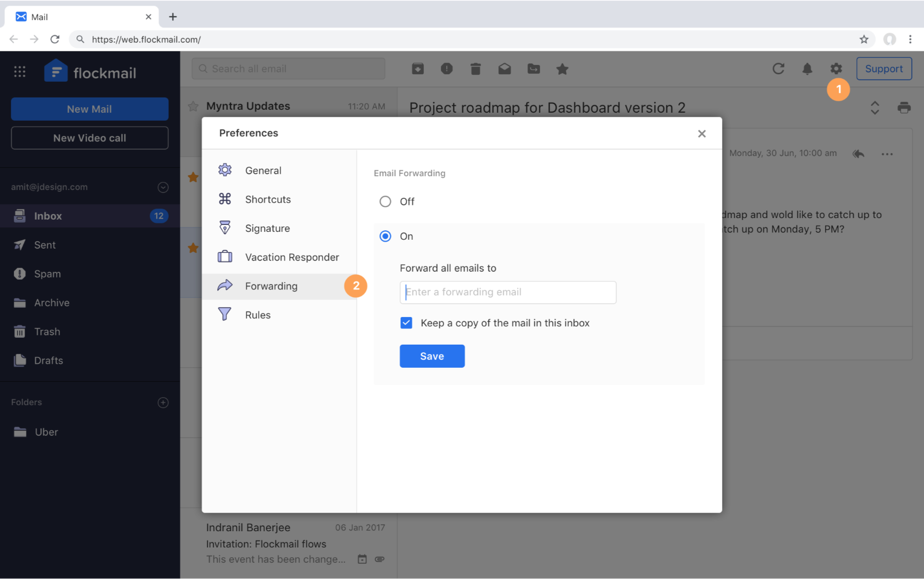
Task: Click the trash icon in mail toolbar
Action: tap(475, 69)
